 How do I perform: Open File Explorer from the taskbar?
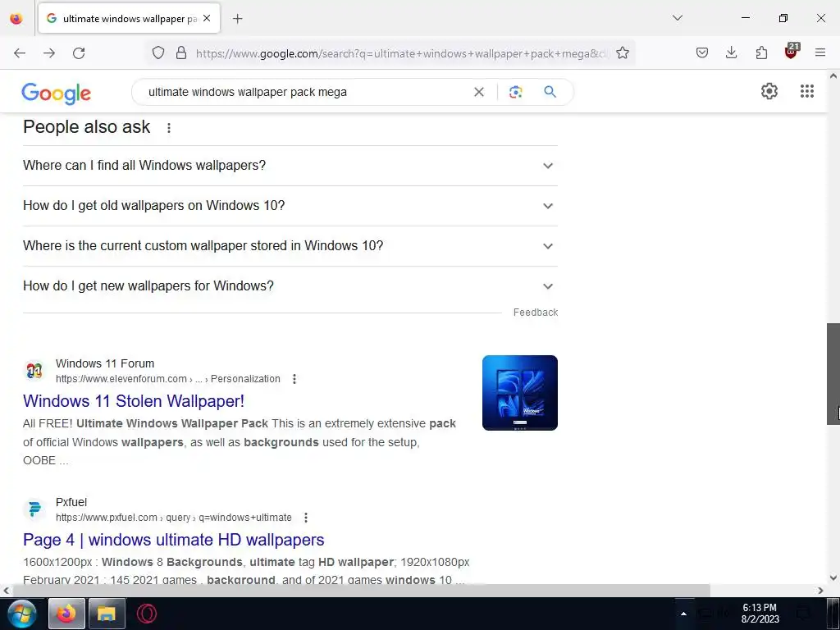pyautogui.click(x=107, y=614)
